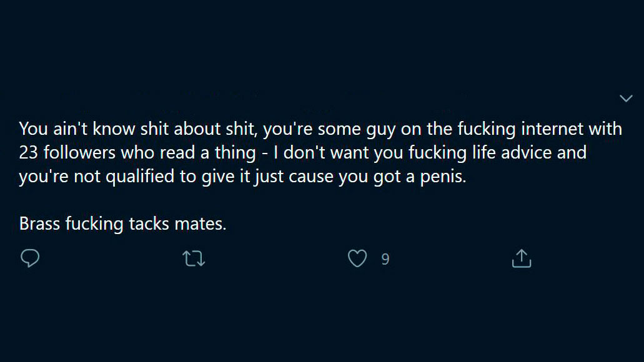Click the word 'thing' in the second line

pos(235,153)
